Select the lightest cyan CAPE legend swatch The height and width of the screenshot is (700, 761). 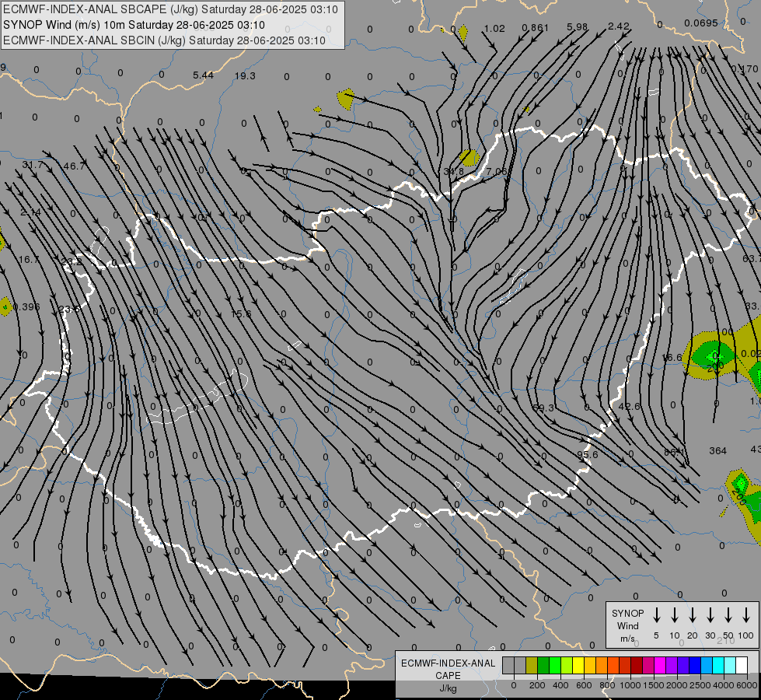click(x=729, y=666)
